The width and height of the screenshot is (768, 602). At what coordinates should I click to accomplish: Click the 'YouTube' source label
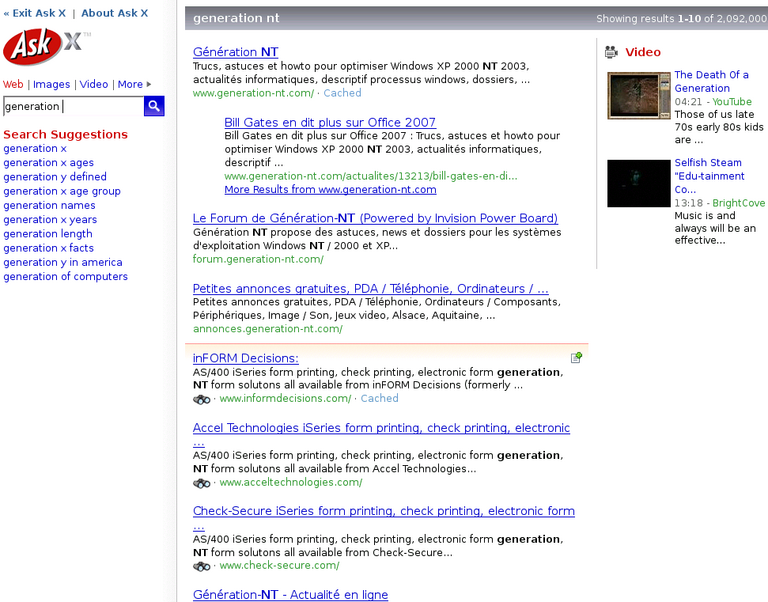point(732,101)
